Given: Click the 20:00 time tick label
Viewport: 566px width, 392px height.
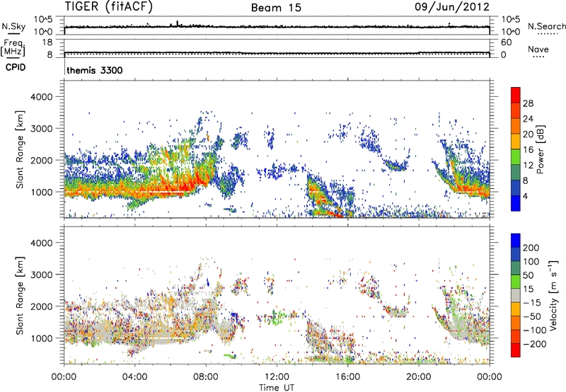Looking at the screenshot, I should tap(418, 377).
